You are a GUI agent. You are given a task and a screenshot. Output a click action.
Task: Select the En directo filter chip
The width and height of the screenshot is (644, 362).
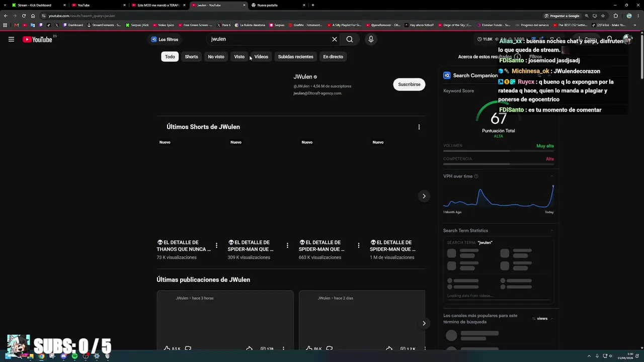tap(333, 57)
